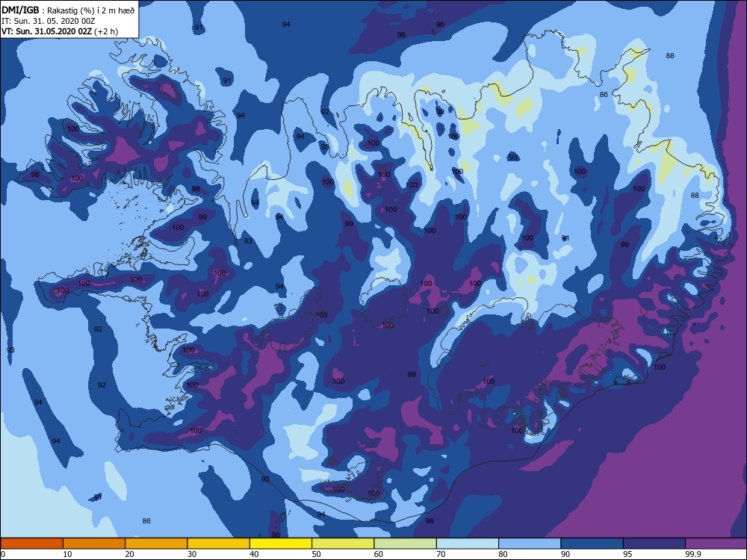Click the '95' label on the legend scale

click(628, 554)
